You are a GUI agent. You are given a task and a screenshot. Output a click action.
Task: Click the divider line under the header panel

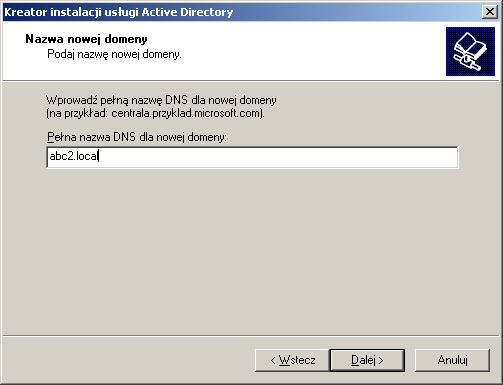(251, 80)
